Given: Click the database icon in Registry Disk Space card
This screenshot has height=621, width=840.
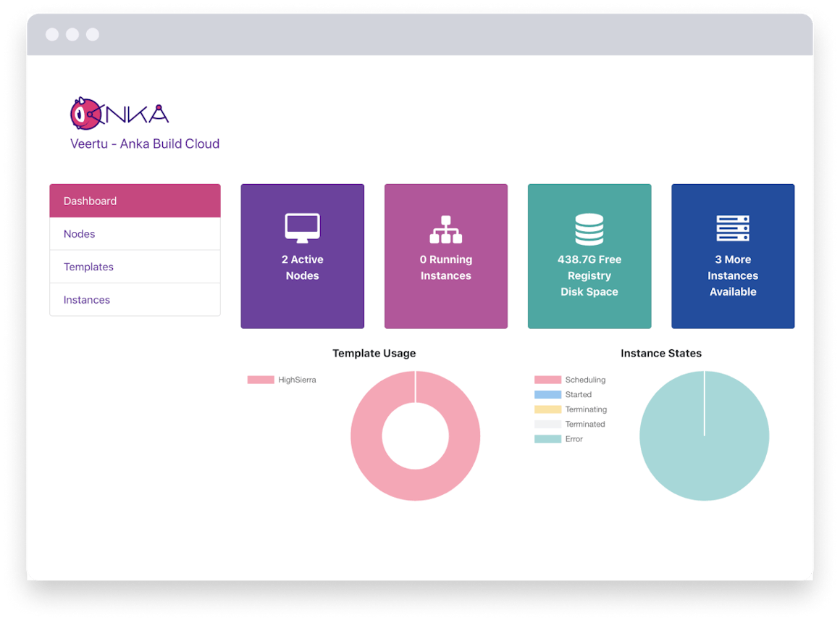Looking at the screenshot, I should point(589,229).
